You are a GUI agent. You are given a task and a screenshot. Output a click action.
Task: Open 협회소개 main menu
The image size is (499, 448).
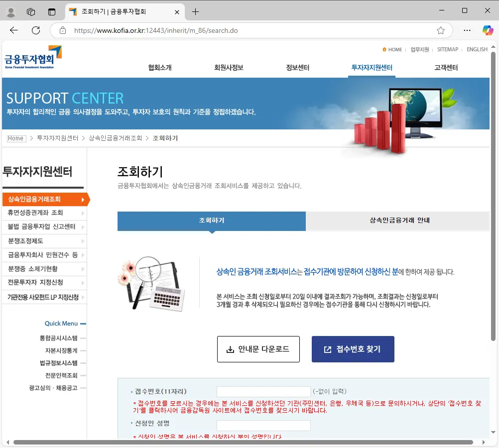pos(160,68)
